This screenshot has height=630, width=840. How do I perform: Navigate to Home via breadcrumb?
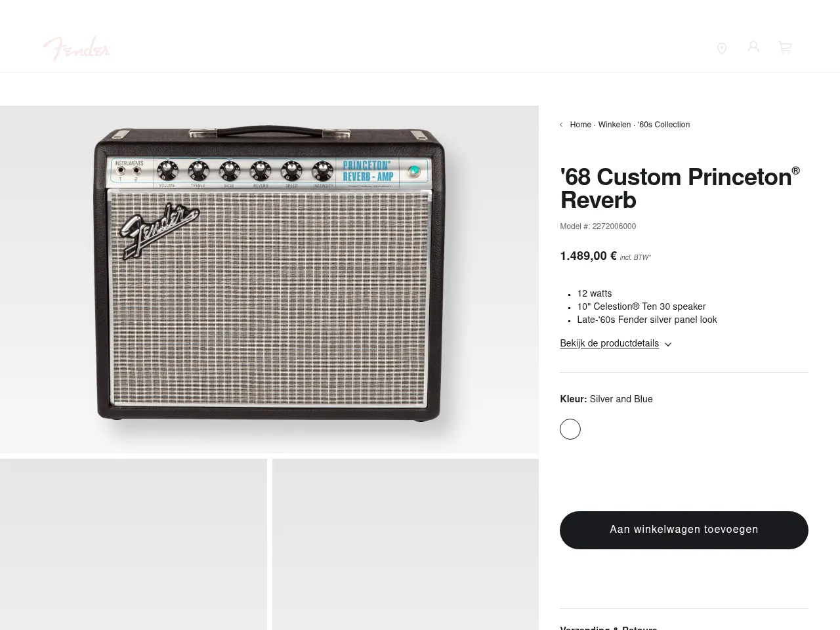click(580, 125)
